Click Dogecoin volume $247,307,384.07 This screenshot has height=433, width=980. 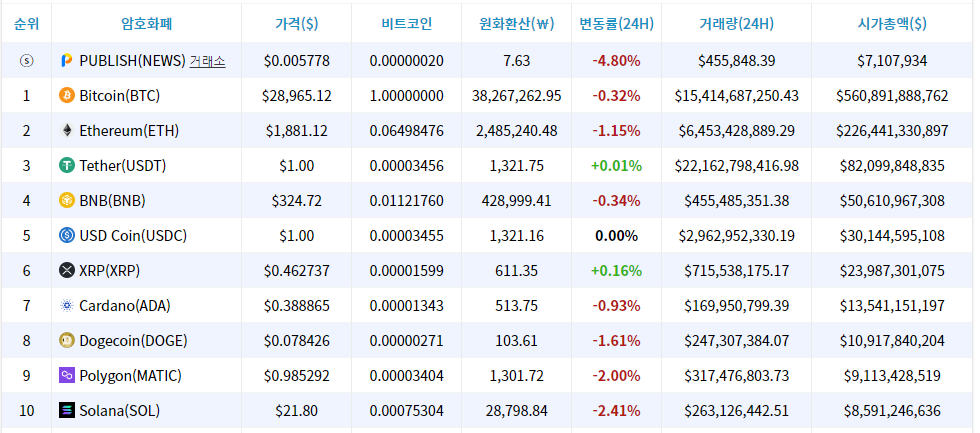(x=737, y=341)
